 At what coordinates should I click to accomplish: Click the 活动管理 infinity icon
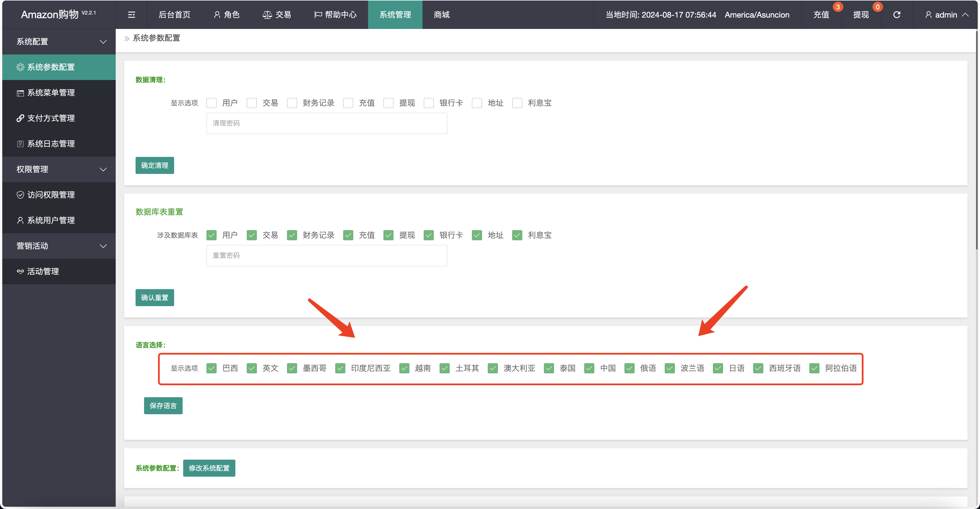tap(20, 272)
